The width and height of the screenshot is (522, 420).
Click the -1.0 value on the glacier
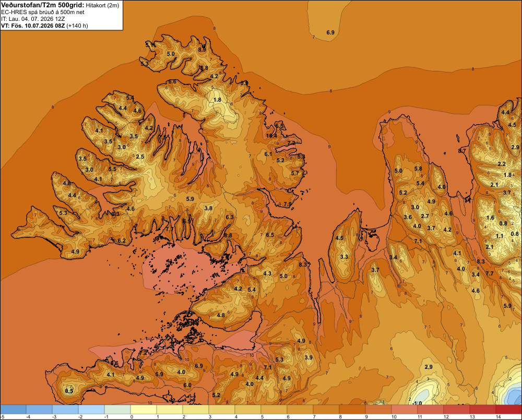point(417,403)
